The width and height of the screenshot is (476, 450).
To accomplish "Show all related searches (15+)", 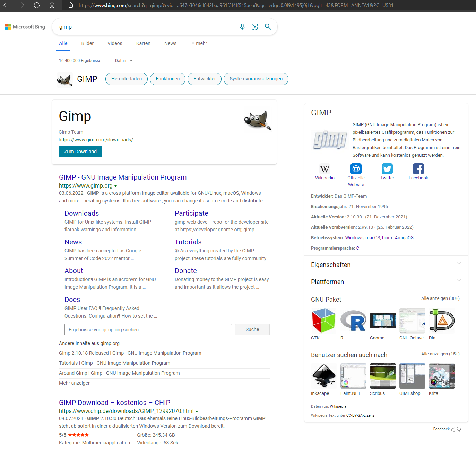I will (440, 354).
